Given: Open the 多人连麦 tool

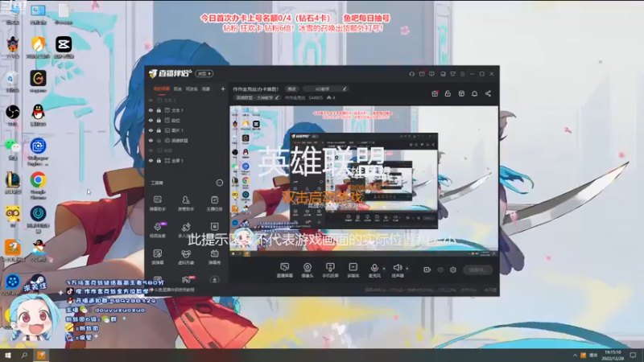Looking at the screenshot, I should [x=186, y=230].
